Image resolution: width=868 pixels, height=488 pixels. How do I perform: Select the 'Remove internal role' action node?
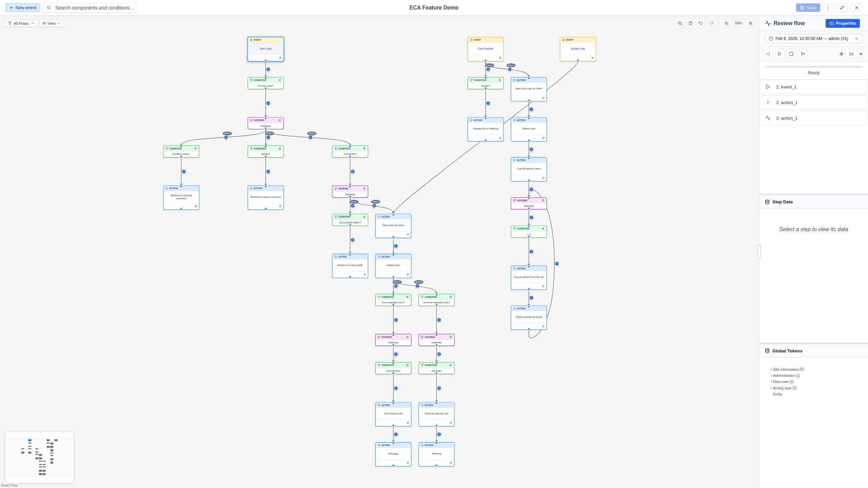pyautogui.click(x=436, y=414)
